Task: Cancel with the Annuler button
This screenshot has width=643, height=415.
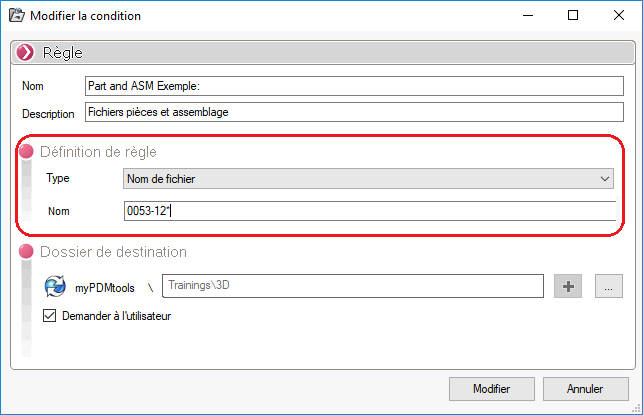Action: pyautogui.click(x=585, y=389)
